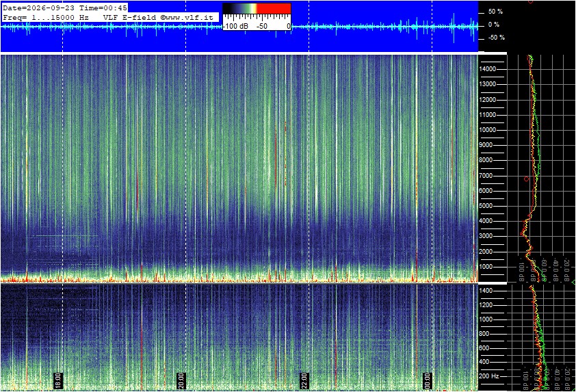Click the 1400 label on the lower spectrogram axis

click(485, 291)
